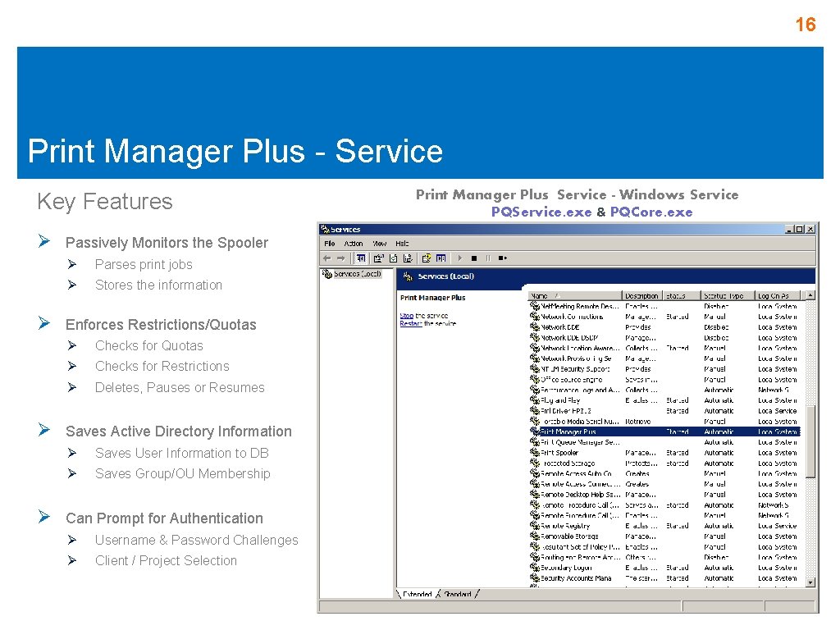Click the Restart the service link

tap(411, 323)
